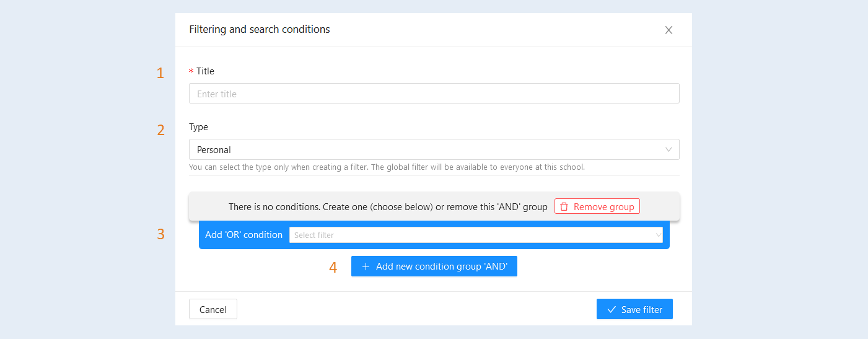Viewport: 868px width, 339px height.
Task: Click the dialog heading text
Action: click(x=260, y=29)
